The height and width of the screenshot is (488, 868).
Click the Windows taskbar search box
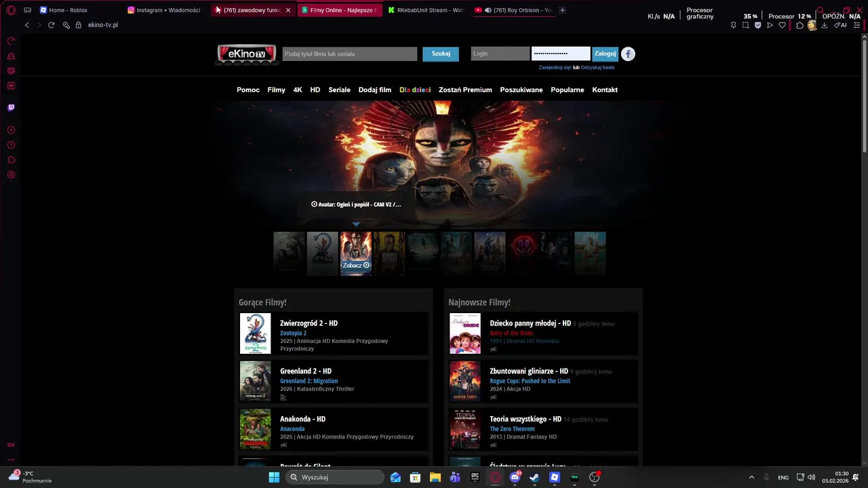[334, 477]
